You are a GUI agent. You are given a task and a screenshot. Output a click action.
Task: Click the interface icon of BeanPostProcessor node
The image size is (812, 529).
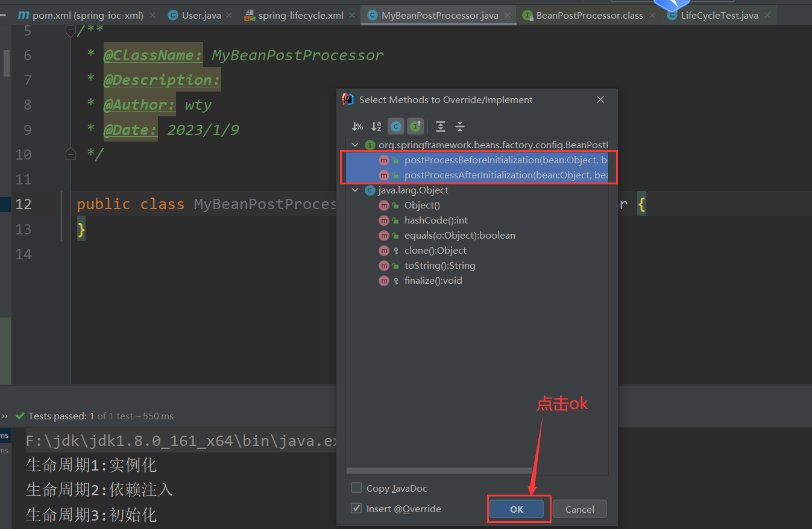coord(370,145)
